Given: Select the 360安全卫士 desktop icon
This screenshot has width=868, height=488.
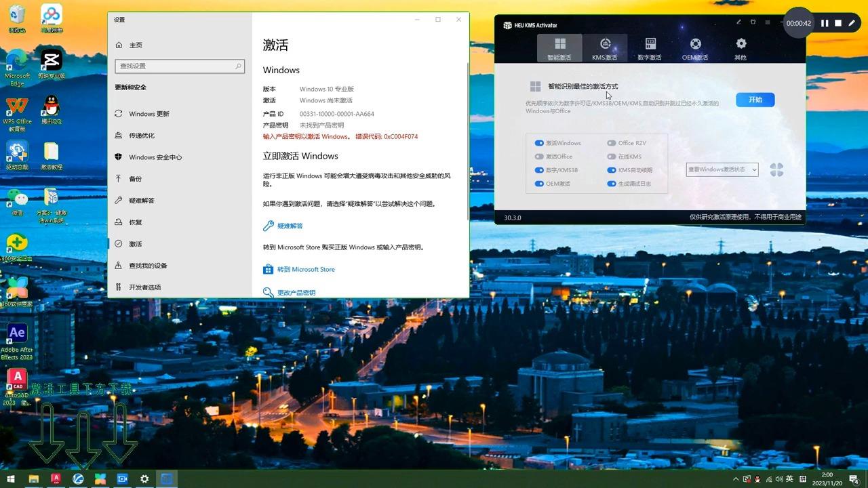Looking at the screenshot, I should pyautogui.click(x=17, y=247).
